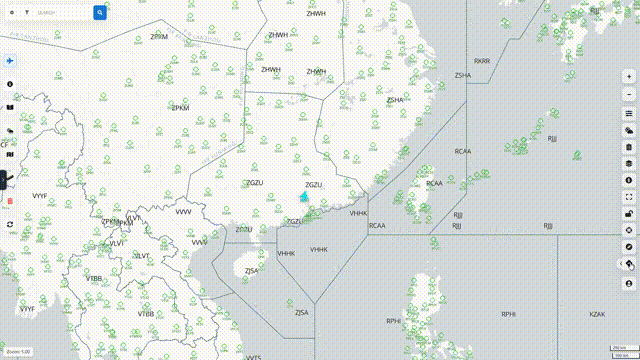This screenshot has height=360, width=640.
Task: Open the map layers stack icon
Action: 629,163
